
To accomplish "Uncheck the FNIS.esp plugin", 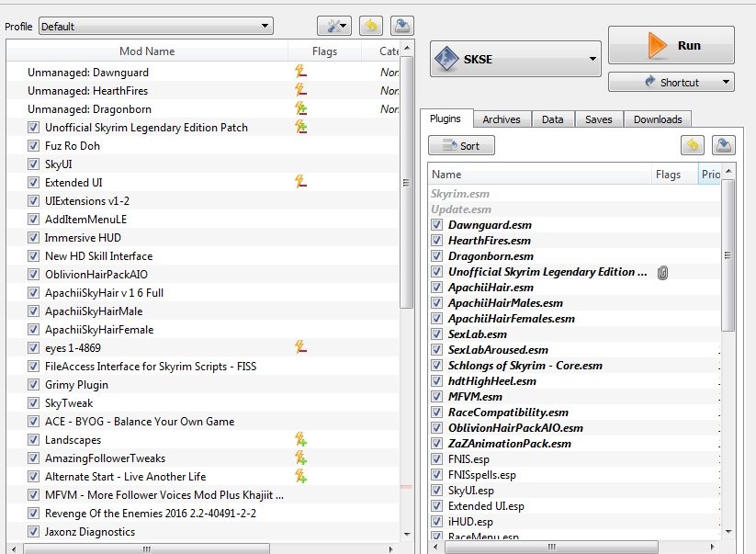I will (x=437, y=459).
